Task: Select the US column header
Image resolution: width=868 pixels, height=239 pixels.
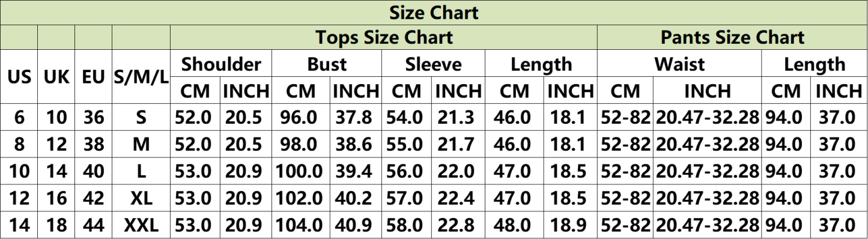Action: (x=19, y=77)
